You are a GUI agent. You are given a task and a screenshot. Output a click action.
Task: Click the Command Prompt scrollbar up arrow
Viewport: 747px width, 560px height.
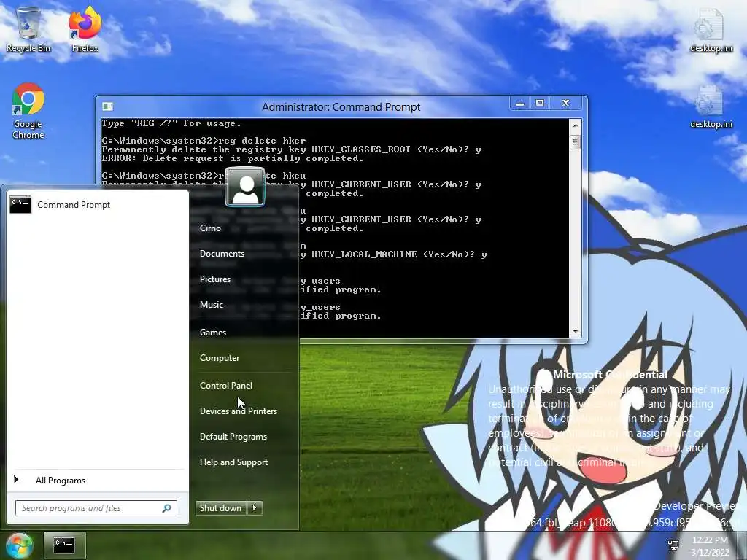click(x=576, y=125)
